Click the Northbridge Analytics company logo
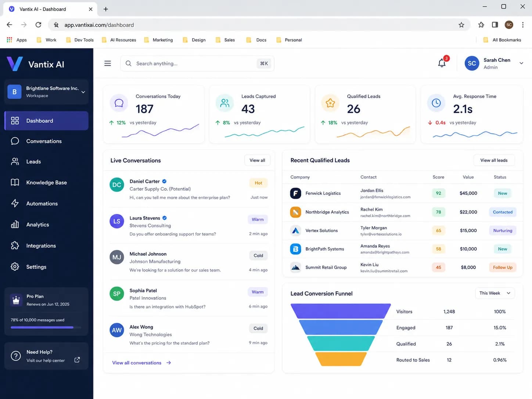This screenshot has height=399, width=532. pyautogui.click(x=295, y=212)
